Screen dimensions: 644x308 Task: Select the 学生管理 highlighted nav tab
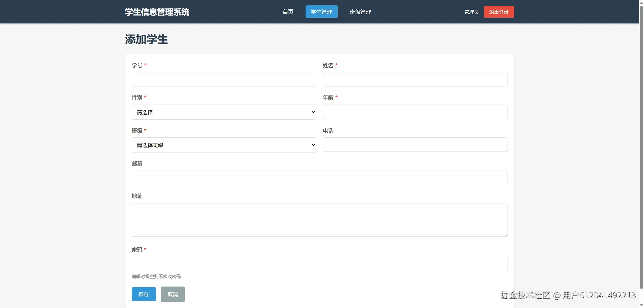point(321,12)
